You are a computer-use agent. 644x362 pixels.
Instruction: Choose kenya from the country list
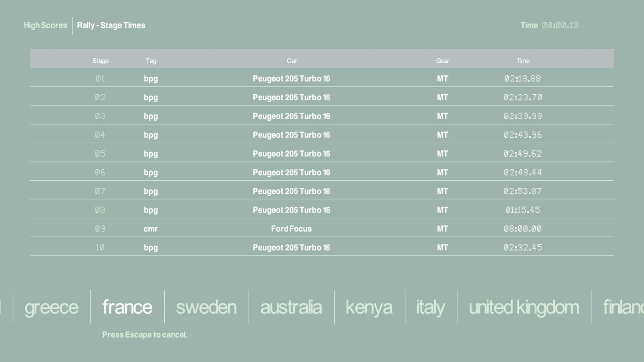point(369,307)
